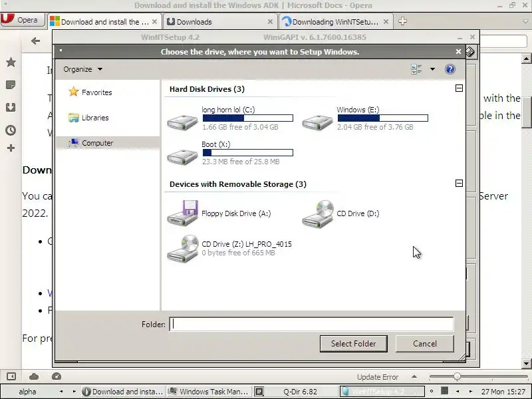Viewport: 532px width, 399px height.
Task: Open the zoom dropdown arrow beside Update Error
Action: click(414, 376)
